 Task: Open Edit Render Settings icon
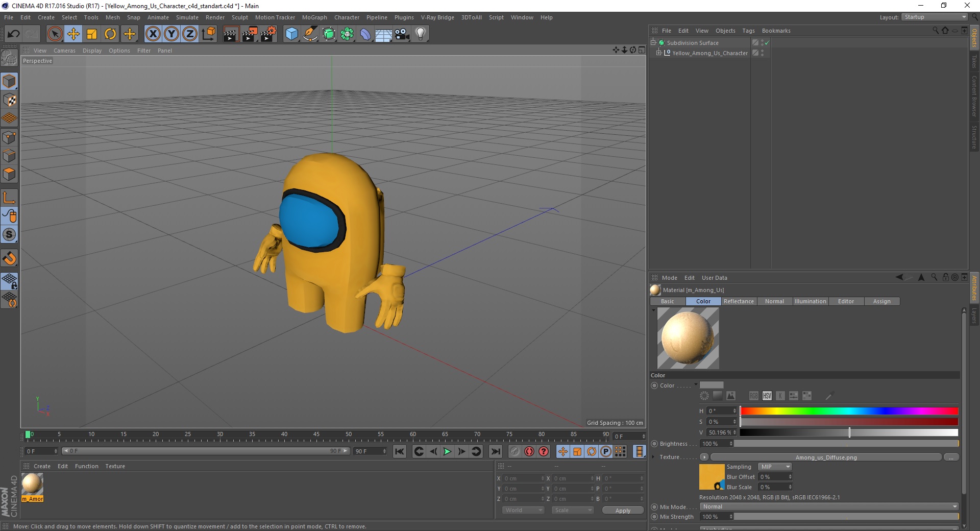(268, 34)
